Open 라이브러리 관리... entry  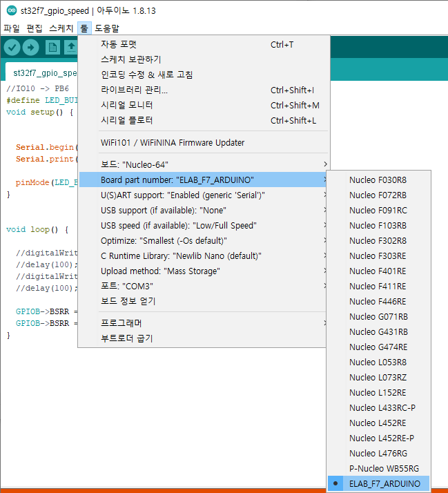[x=204, y=90]
